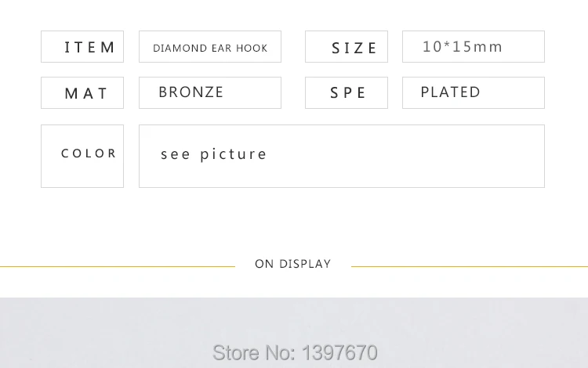Click the word BRONZE
The image size is (588, 368).
(191, 92)
